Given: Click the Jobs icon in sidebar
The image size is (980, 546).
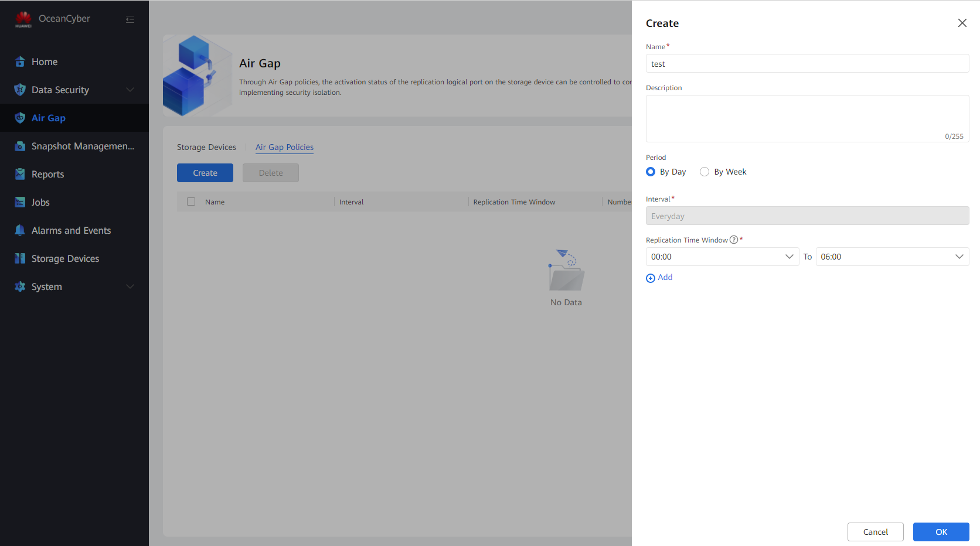Looking at the screenshot, I should (20, 202).
